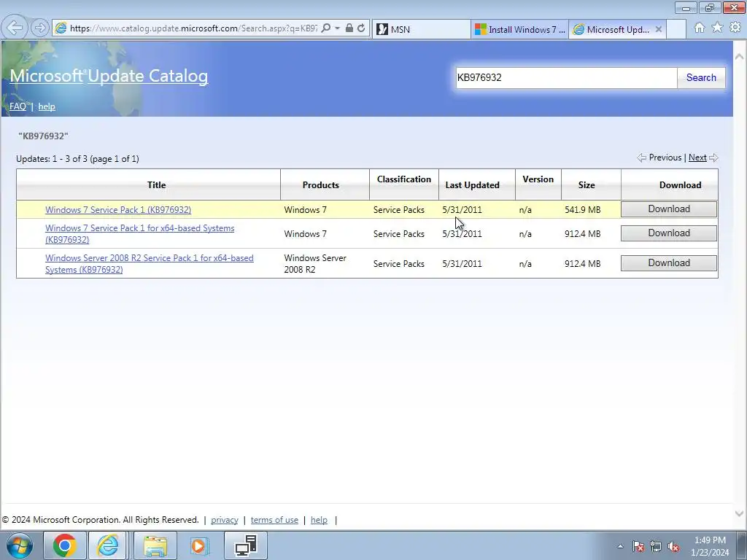Click the previous page arrow icon

tap(642, 157)
